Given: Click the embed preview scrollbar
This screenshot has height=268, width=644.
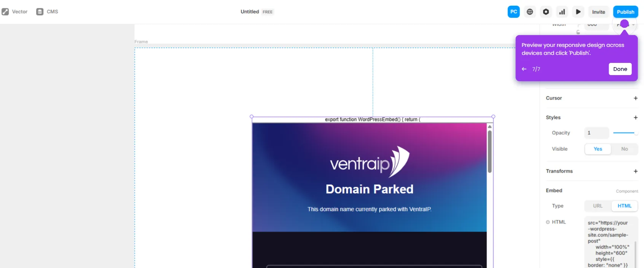Looking at the screenshot, I should pos(489,151).
